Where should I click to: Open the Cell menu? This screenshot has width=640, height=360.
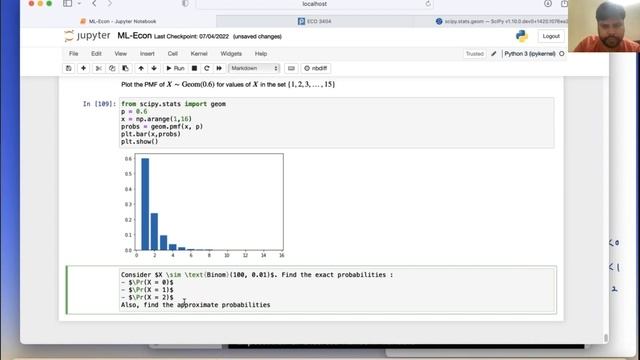pyautogui.click(x=172, y=53)
